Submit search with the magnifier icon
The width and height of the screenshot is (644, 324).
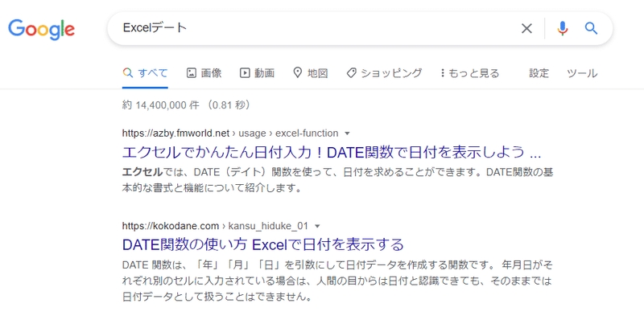(x=591, y=28)
